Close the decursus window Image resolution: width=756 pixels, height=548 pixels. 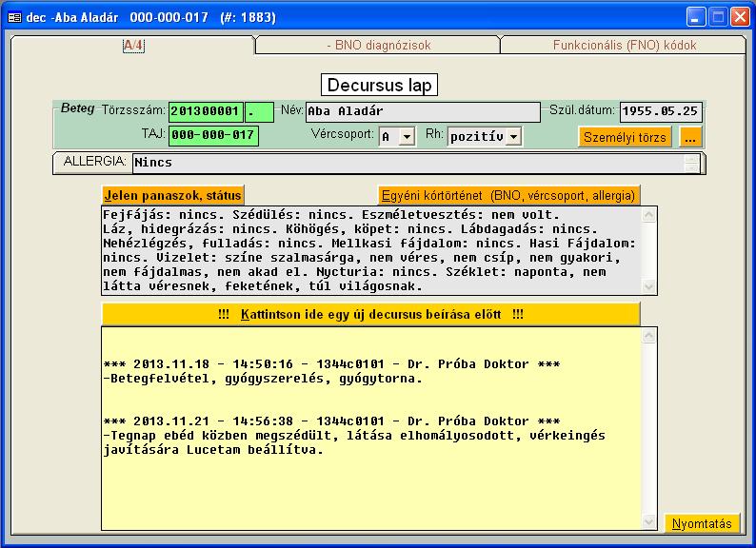pos(740,16)
